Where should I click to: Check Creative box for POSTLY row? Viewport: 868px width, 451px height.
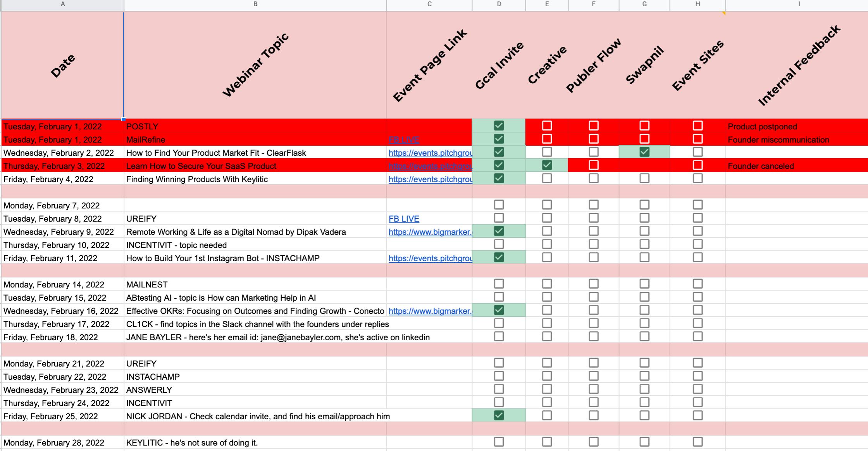click(x=547, y=126)
